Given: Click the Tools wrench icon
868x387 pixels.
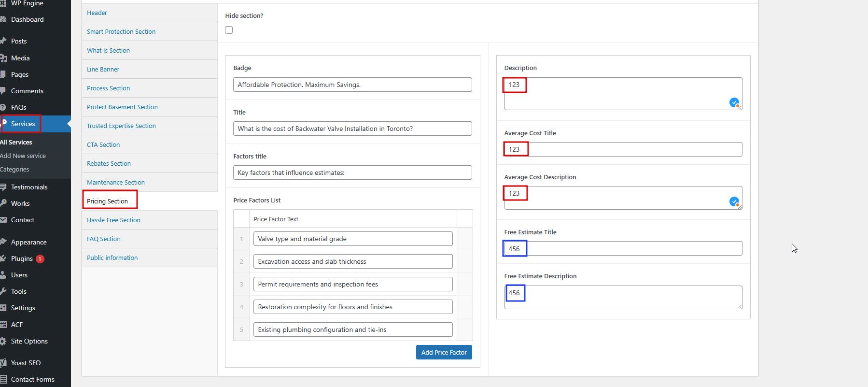Looking at the screenshot, I should pyautogui.click(x=3, y=291).
